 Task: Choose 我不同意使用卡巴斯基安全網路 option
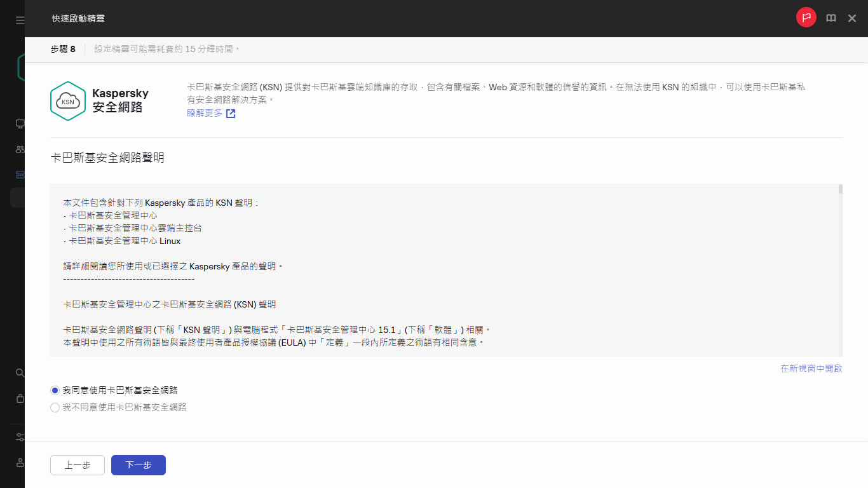[x=55, y=407]
